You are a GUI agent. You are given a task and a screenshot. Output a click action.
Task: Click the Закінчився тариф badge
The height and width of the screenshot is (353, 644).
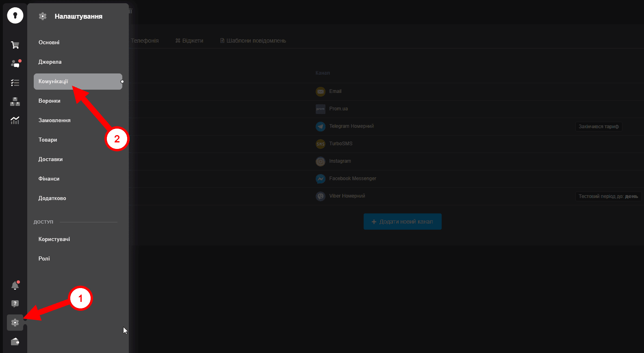coord(599,127)
